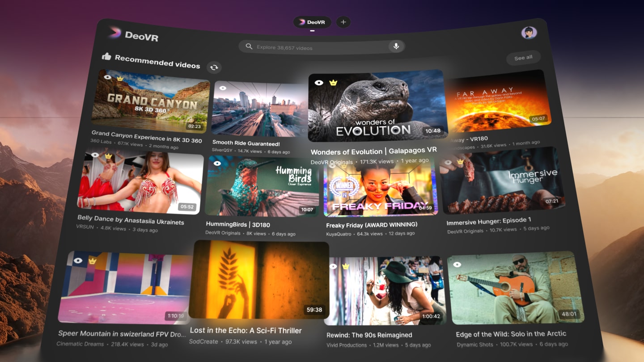Open HummingBirds 3D180 thumbnail

click(262, 186)
